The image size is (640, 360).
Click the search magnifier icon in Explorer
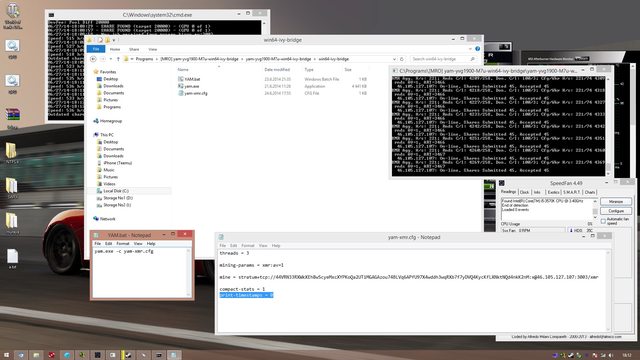(473, 59)
